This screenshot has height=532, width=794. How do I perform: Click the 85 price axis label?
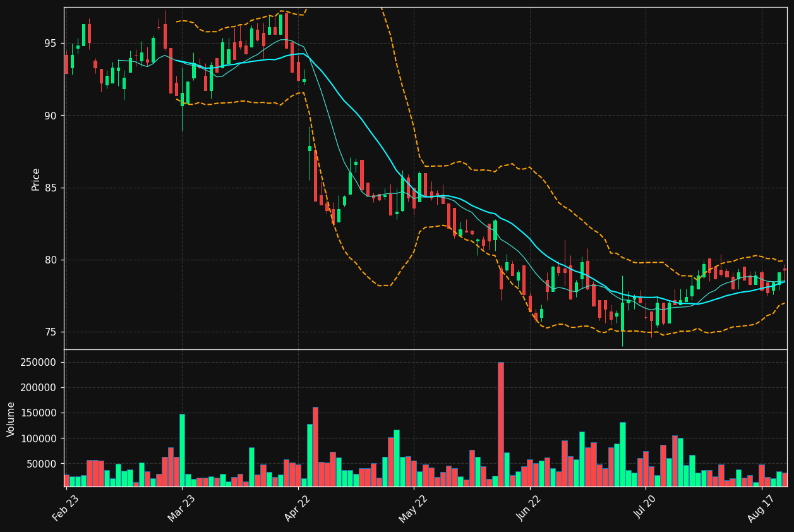[50, 188]
